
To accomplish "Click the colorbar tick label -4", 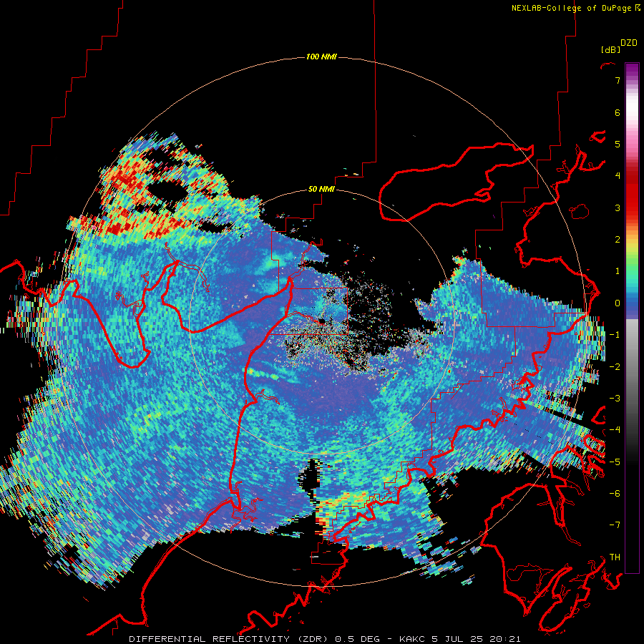I will pyautogui.click(x=615, y=430).
